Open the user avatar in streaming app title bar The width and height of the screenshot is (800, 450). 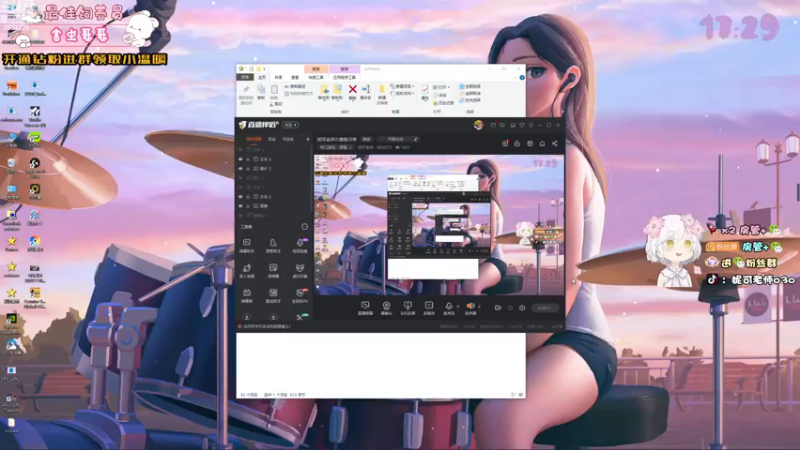point(478,125)
